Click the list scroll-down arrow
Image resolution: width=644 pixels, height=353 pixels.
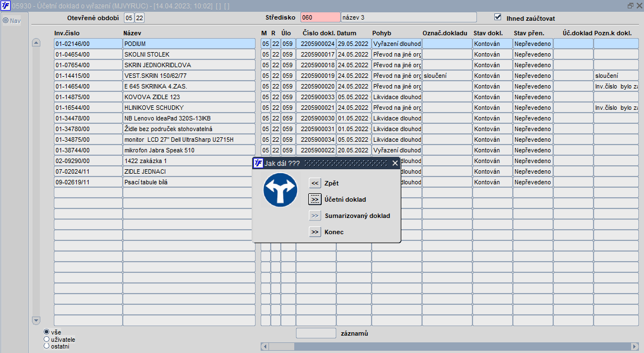(x=36, y=320)
